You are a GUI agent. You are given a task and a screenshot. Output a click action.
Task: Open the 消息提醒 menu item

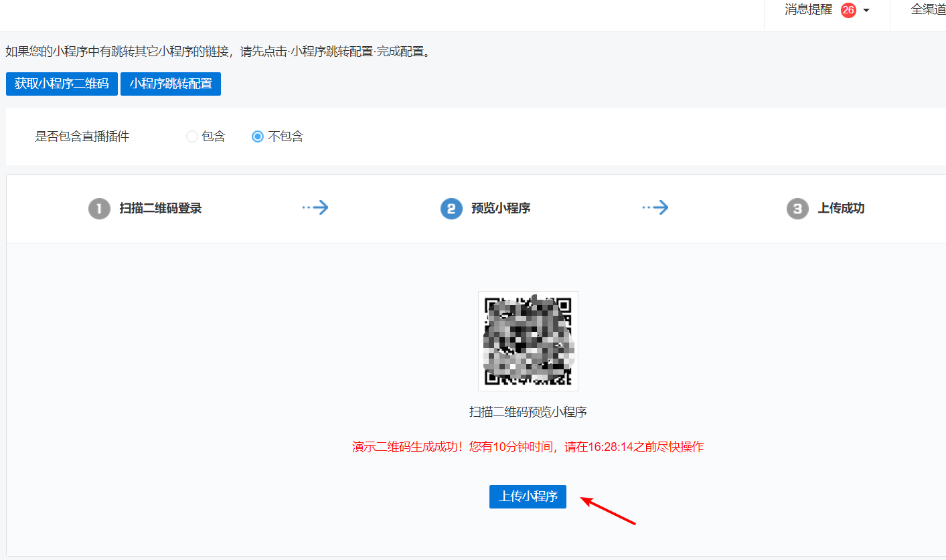(x=808, y=10)
